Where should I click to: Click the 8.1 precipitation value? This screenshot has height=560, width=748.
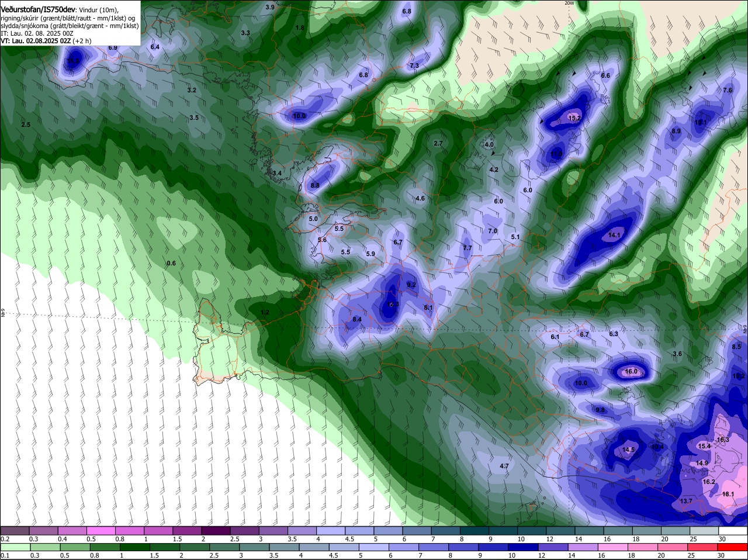[x=428, y=307]
